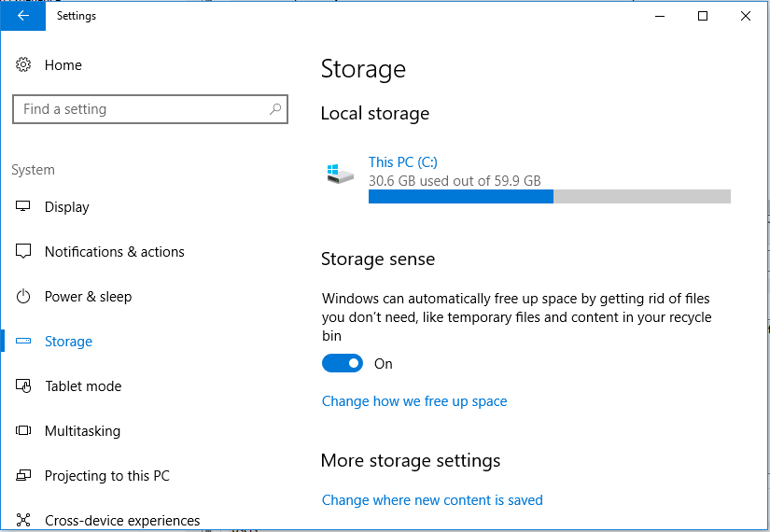Open Change how we free up space
The width and height of the screenshot is (770, 532).
click(x=414, y=401)
